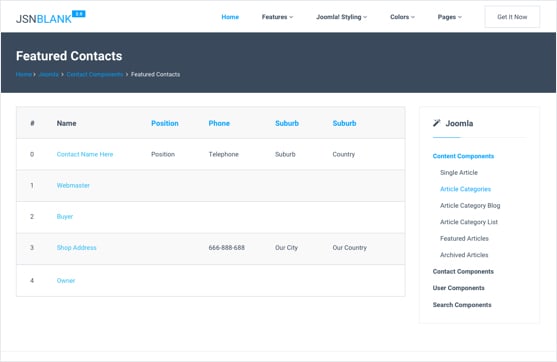This screenshot has height=362, width=557.
Task: Click the 666-888-688 phone number cell
Action: tap(227, 248)
